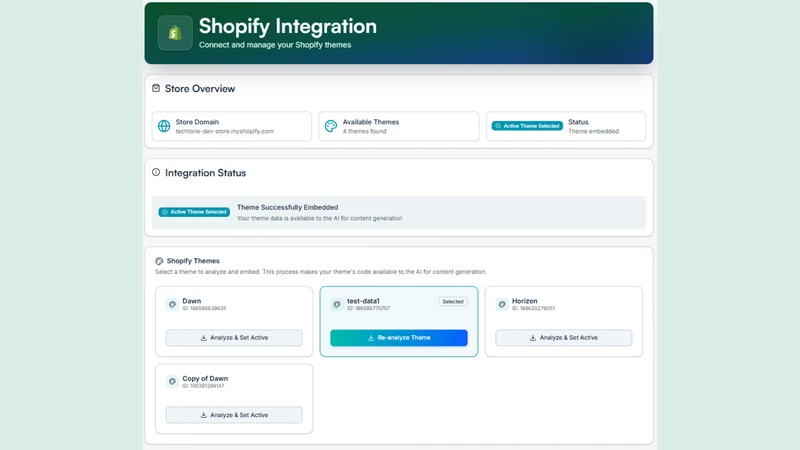Click the Copy of Dawn theme name
Image resolution: width=800 pixels, height=450 pixels.
point(205,379)
